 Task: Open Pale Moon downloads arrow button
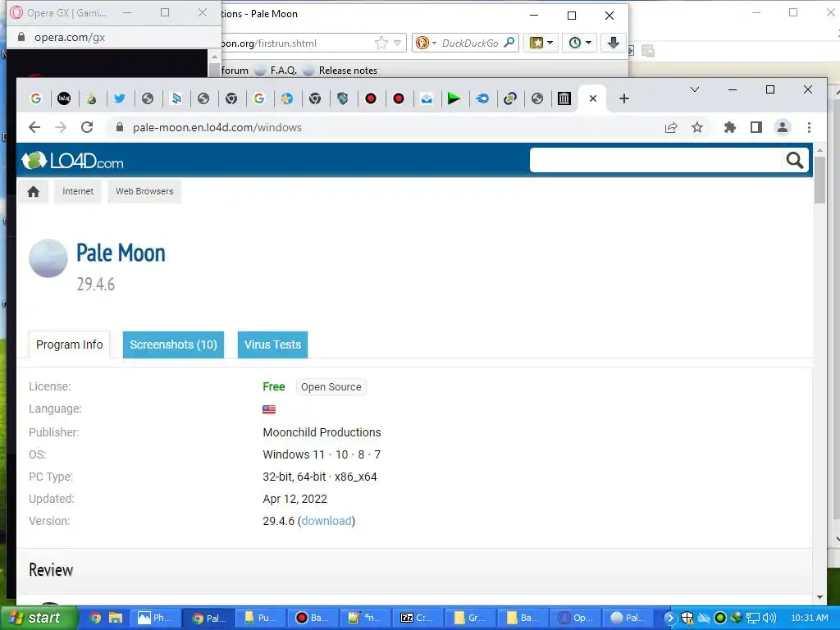(x=614, y=43)
